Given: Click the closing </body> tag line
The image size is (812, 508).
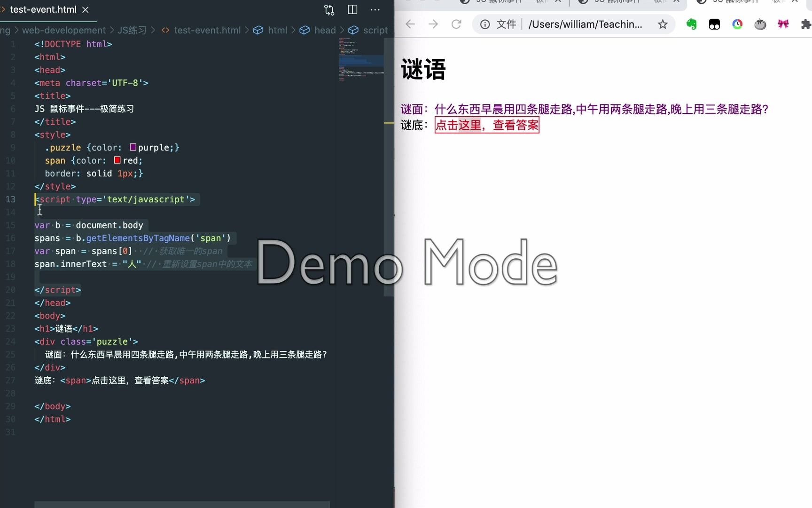Looking at the screenshot, I should tap(53, 406).
